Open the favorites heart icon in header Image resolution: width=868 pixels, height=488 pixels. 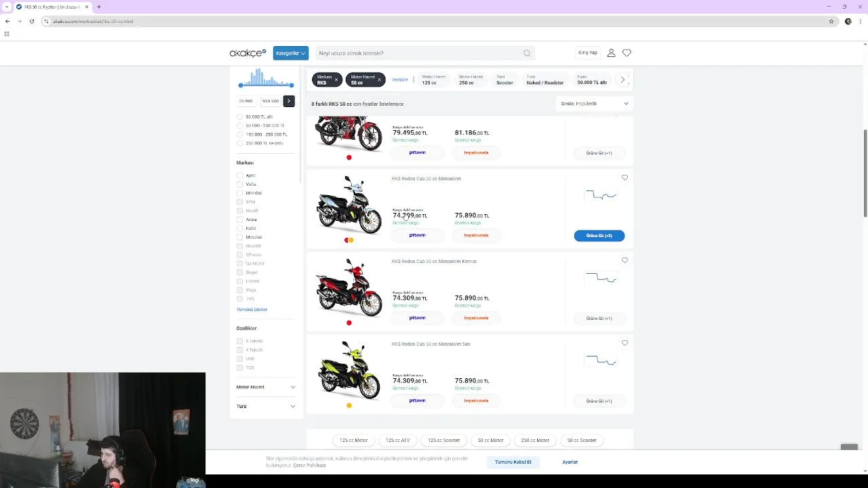(627, 53)
